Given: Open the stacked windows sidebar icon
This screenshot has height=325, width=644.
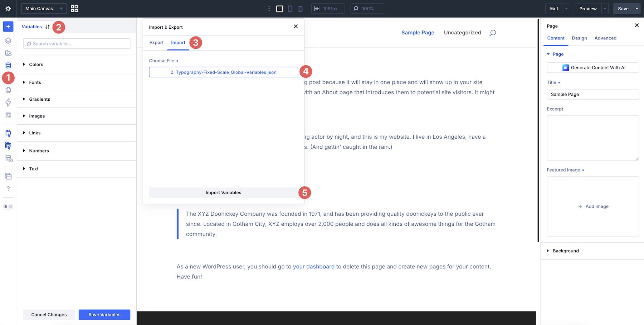Looking at the screenshot, I should tap(8, 176).
